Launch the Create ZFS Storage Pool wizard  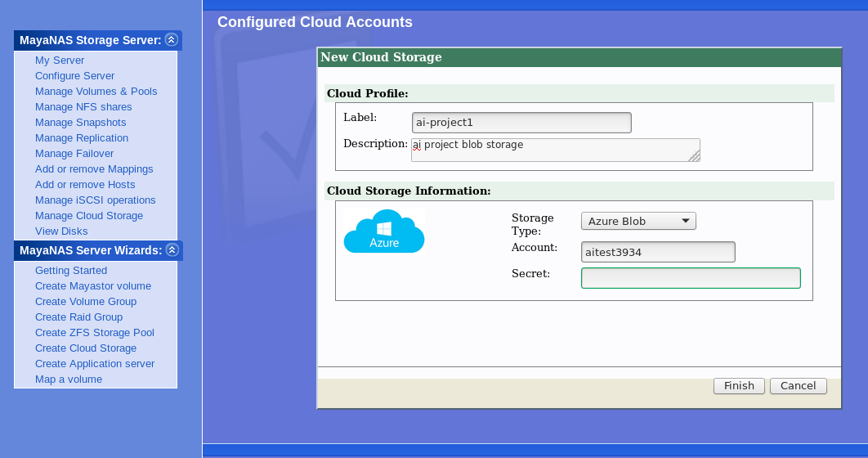coord(94,333)
